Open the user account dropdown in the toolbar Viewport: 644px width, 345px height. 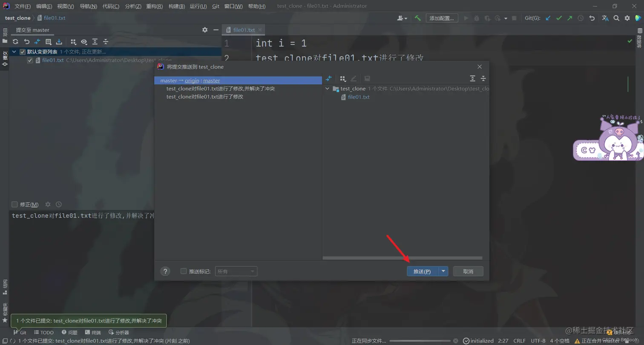(402, 18)
